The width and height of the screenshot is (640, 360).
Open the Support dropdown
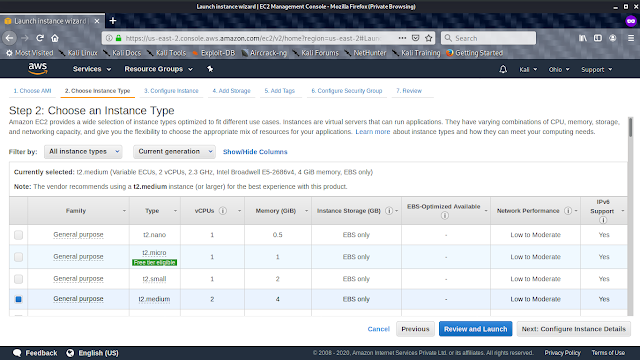click(x=597, y=69)
